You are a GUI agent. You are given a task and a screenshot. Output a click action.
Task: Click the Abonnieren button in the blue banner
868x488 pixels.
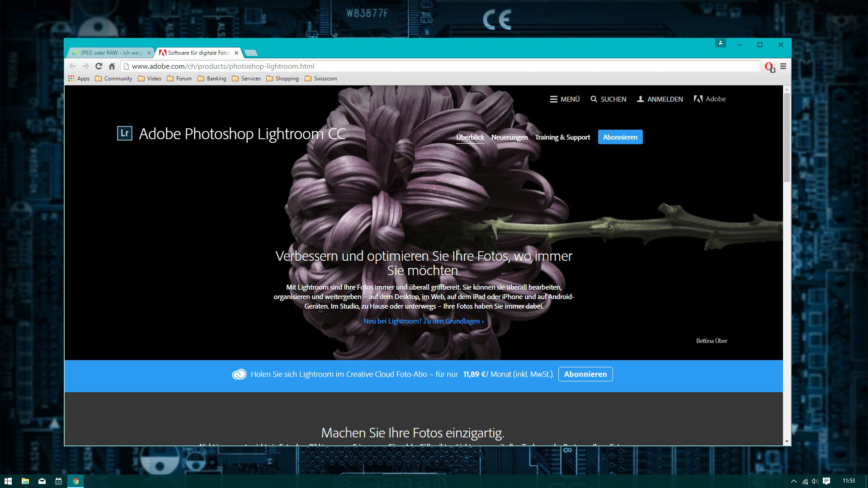click(x=585, y=374)
